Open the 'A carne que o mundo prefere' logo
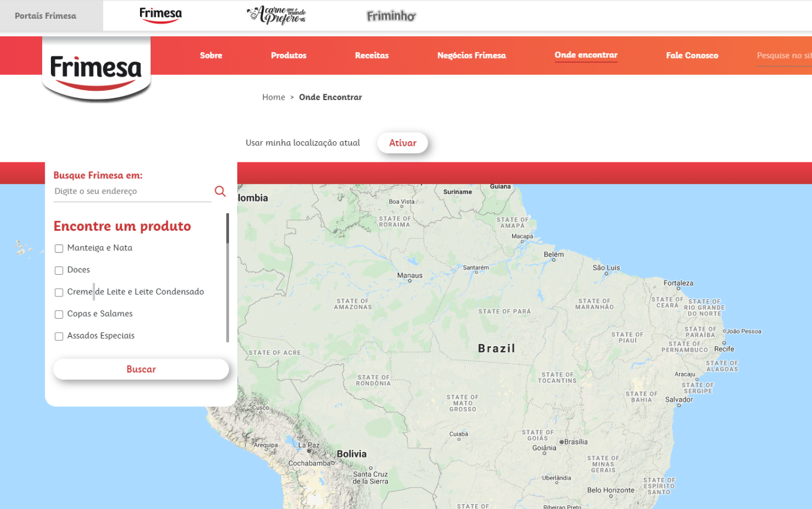This screenshot has width=812, height=509. point(277,15)
